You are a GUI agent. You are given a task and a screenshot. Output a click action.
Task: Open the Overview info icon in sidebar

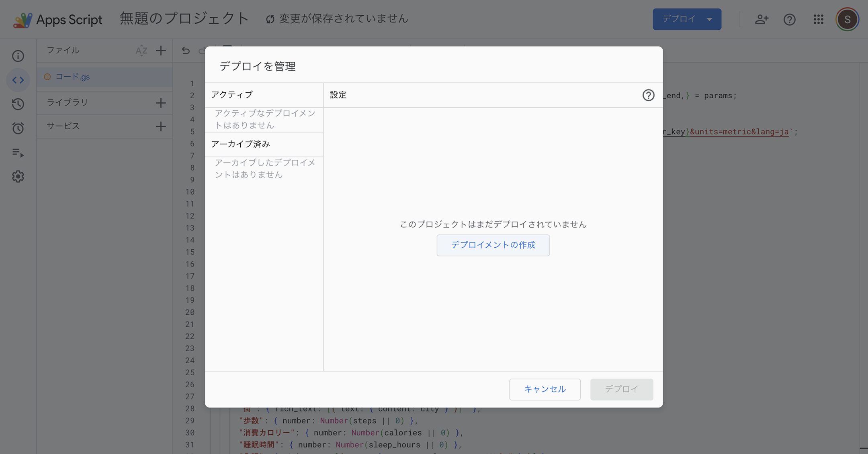coord(18,56)
